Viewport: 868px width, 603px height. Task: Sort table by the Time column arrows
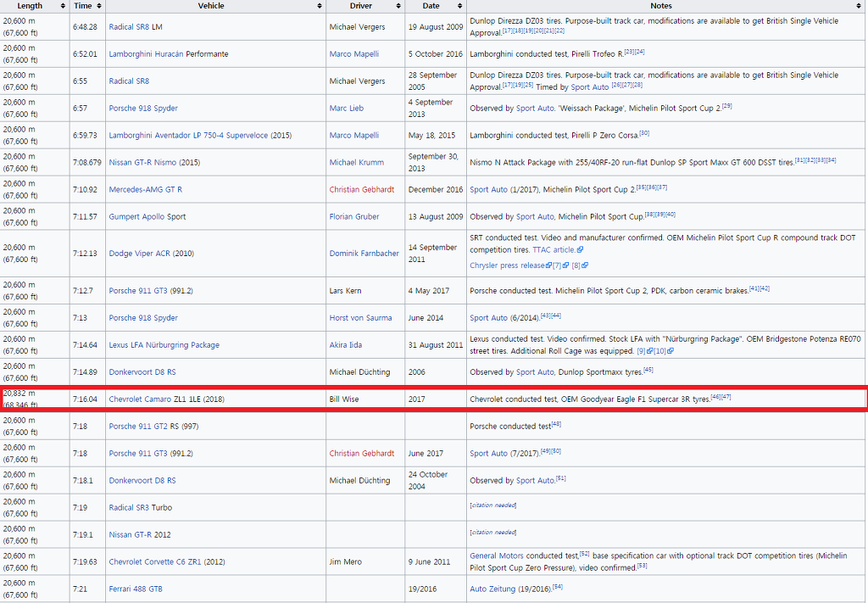[x=99, y=6]
